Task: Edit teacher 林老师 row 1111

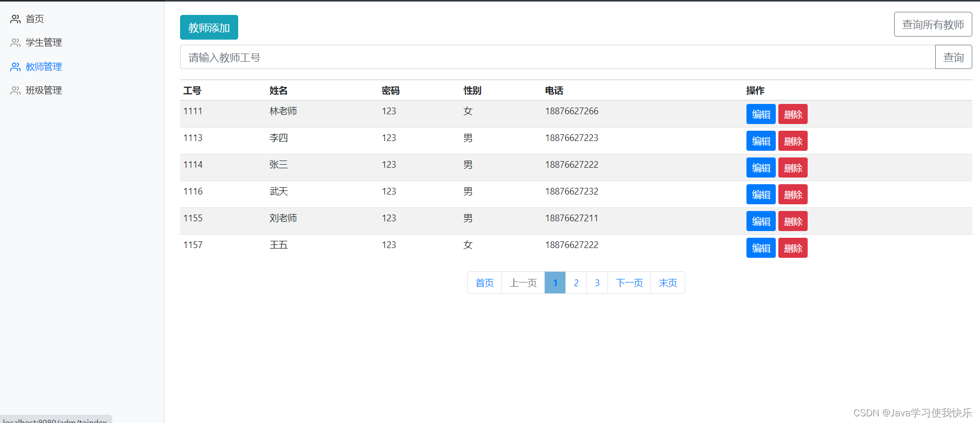Action: 761,114
